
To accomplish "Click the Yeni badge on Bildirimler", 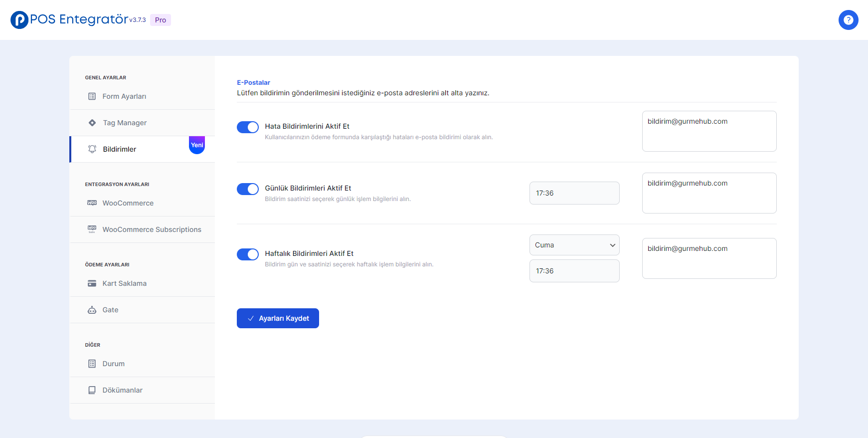I will (x=197, y=145).
